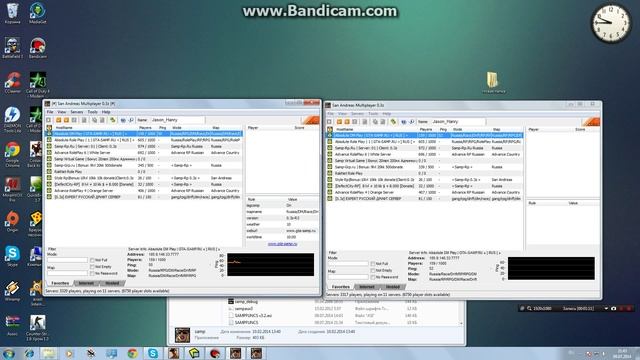Viewport: 640px width, 360px height.
Task: Click first orange icon in right SA-MP toolbar
Action: click(339, 122)
